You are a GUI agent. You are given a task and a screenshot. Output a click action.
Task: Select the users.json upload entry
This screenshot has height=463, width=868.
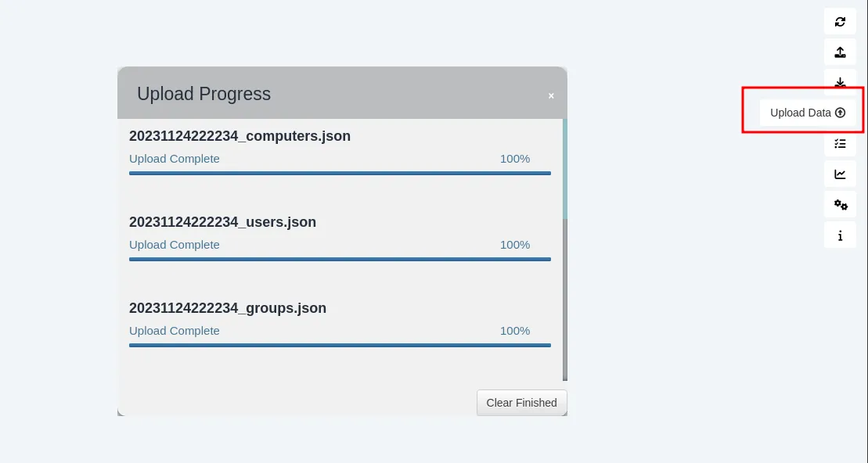coord(222,222)
